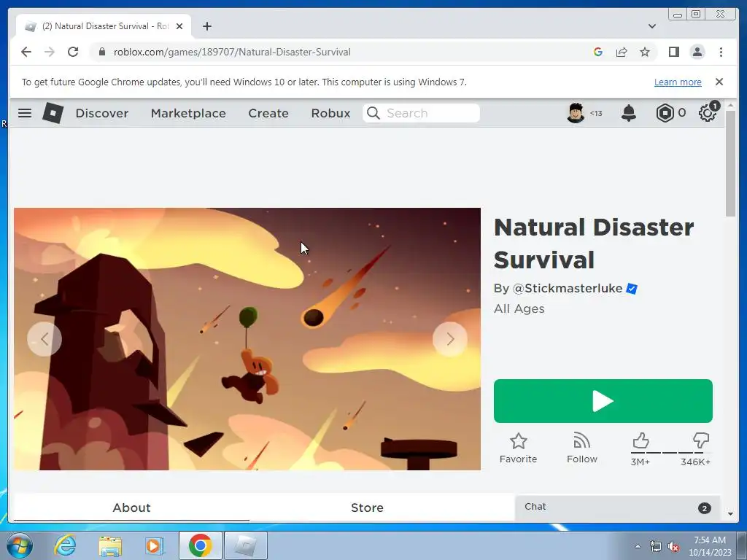The height and width of the screenshot is (560, 747).
Task: Switch to Roblox app taskbar button
Action: pyautogui.click(x=245, y=545)
